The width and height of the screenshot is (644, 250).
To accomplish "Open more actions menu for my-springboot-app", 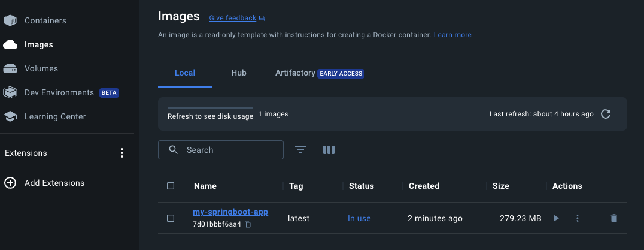I will 578,218.
